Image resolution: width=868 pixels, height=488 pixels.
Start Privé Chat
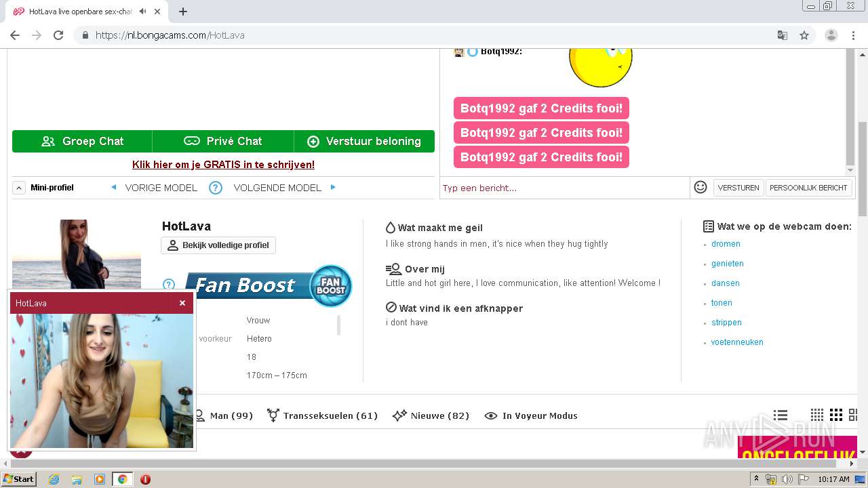tap(223, 141)
